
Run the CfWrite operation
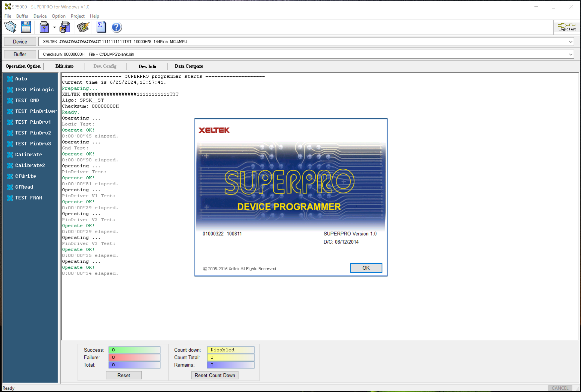21,176
